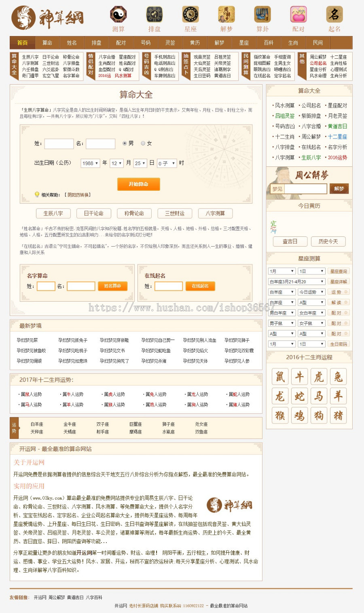Select the 女 gender radio button

(143, 143)
